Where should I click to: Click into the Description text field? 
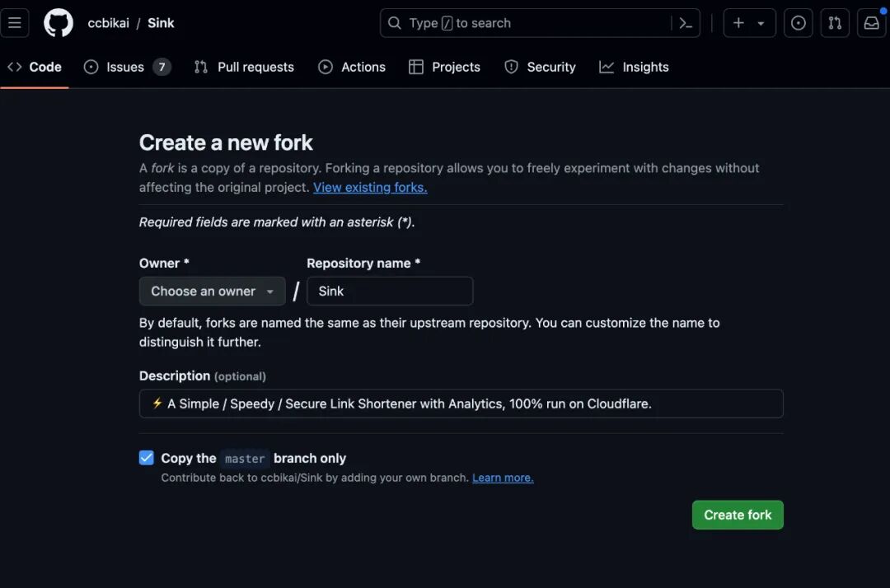pyautogui.click(x=461, y=404)
